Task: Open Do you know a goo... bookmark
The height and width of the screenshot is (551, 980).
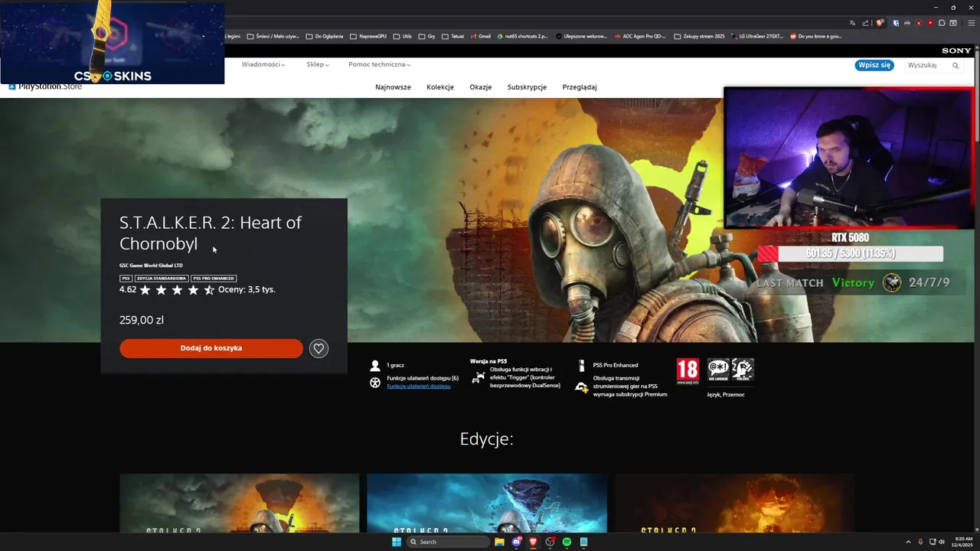Action: (815, 36)
